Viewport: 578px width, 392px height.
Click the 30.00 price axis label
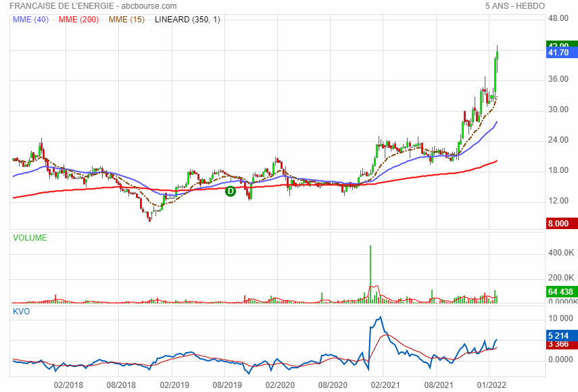coord(558,109)
